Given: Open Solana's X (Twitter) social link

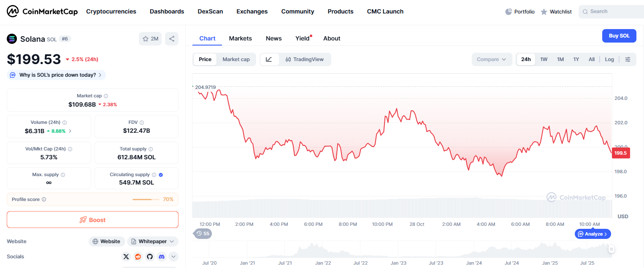Looking at the screenshot, I should [x=126, y=257].
